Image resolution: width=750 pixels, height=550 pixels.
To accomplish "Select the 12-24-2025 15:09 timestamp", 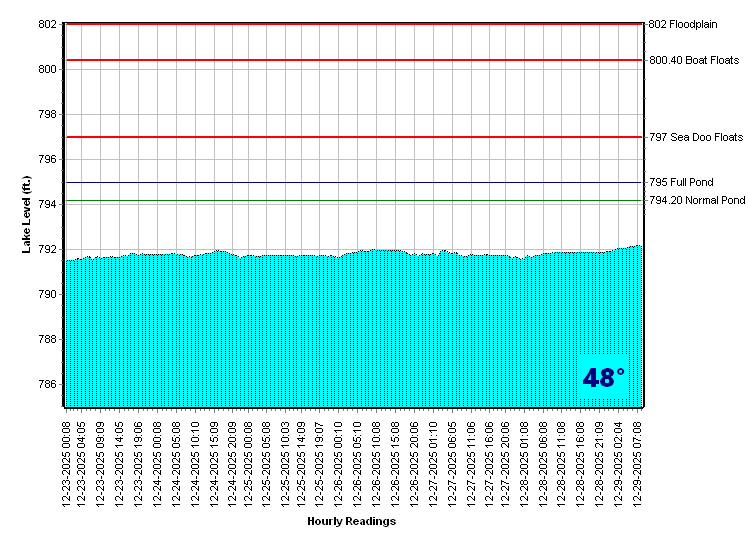I will click(212, 463).
